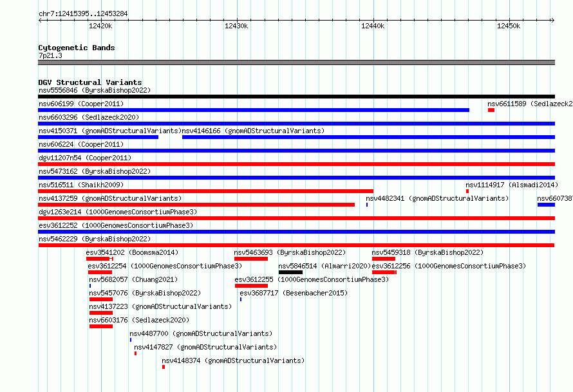Open the nsv5682057 (Chuang2021) label
This screenshot has height=392, width=573.
(x=133, y=279)
